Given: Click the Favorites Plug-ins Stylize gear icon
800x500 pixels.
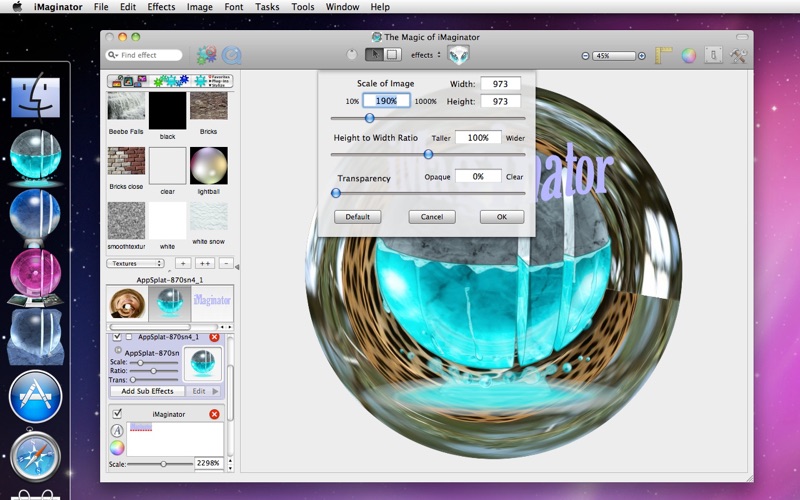Looking at the screenshot, I should coord(214,81).
